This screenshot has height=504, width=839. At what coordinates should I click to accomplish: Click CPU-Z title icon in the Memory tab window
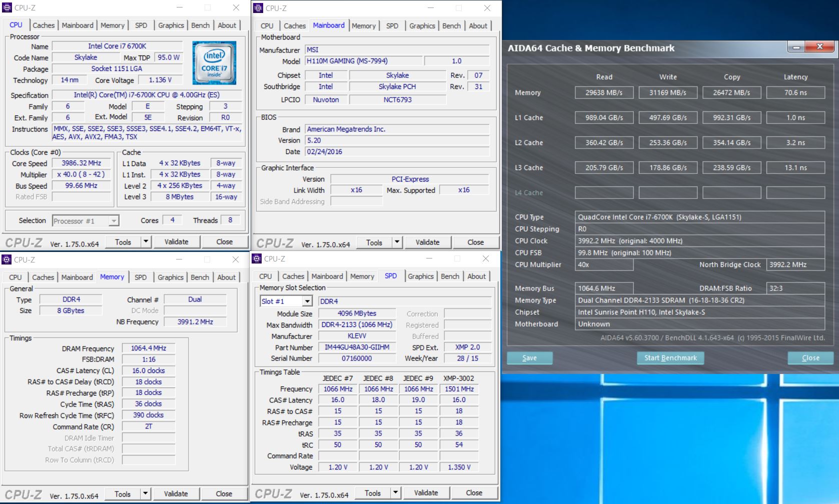point(7,259)
